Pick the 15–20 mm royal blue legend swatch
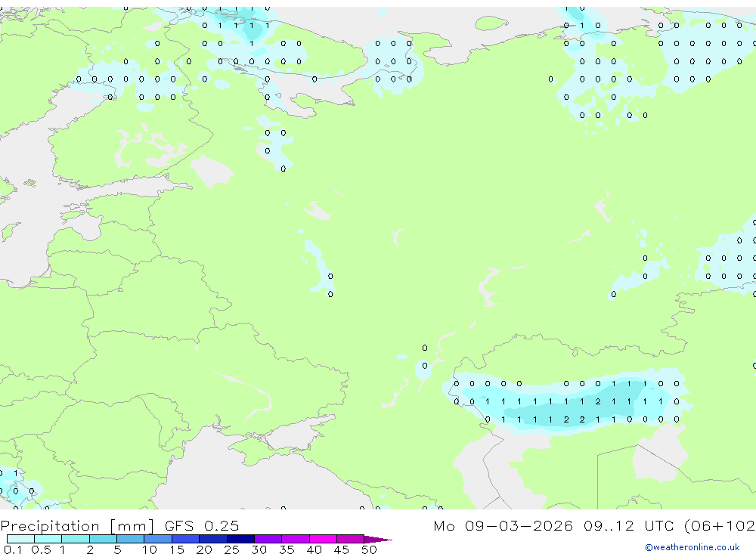 [x=186, y=539]
